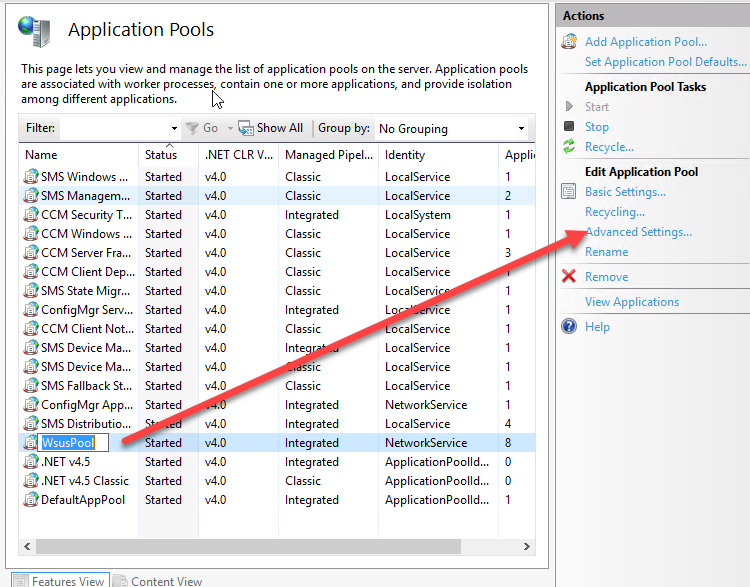750x587 pixels.
Task: Click the green Recycle icon
Action: point(569,147)
